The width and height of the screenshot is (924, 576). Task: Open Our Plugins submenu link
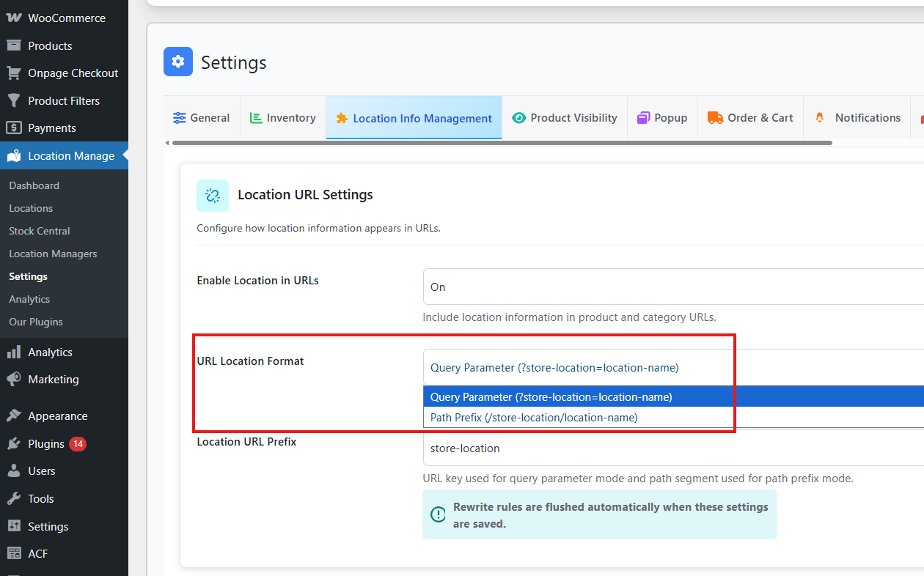pyautogui.click(x=36, y=322)
